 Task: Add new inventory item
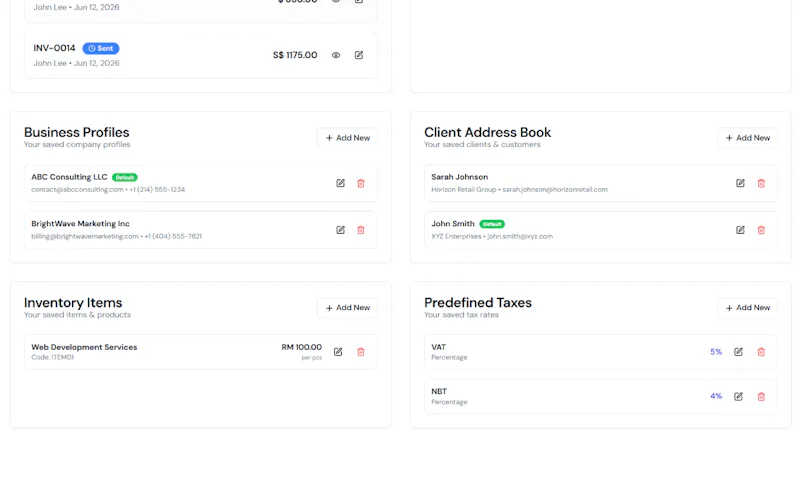click(x=347, y=308)
